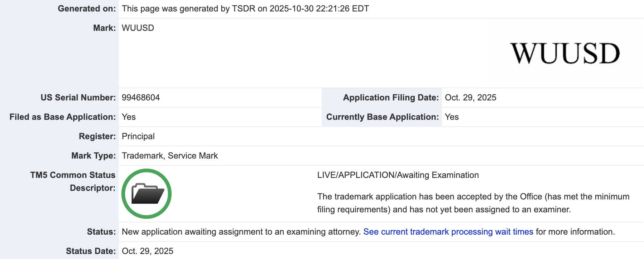Screen dimensions: 644x259
Task: Open the trademark processing wait times link
Action: [x=448, y=232]
